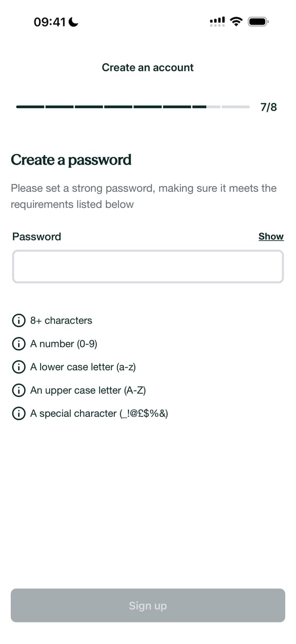This screenshot has height=644, width=296.
Task: Click info icon beside special character
Action: (x=18, y=413)
